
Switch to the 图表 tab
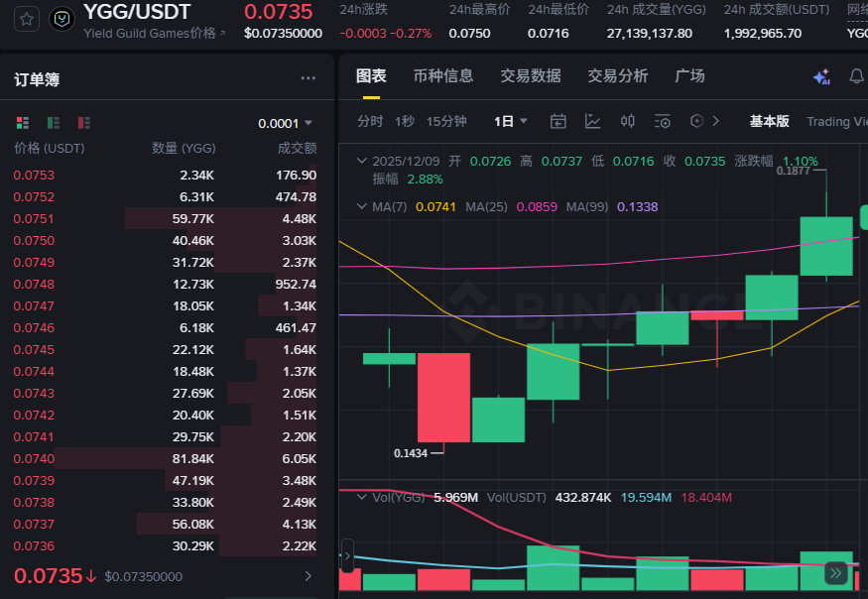371,75
